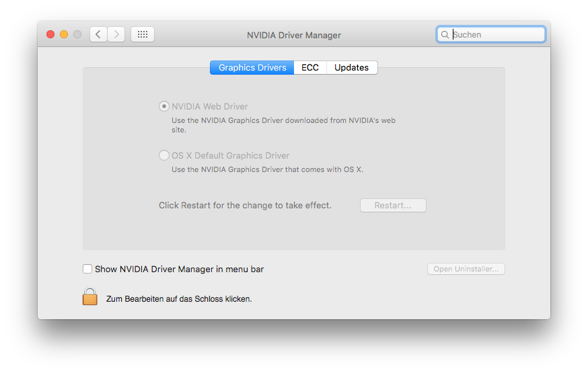Minimize the window with the yellow button
The width and height of the screenshot is (588, 373).
click(x=64, y=34)
